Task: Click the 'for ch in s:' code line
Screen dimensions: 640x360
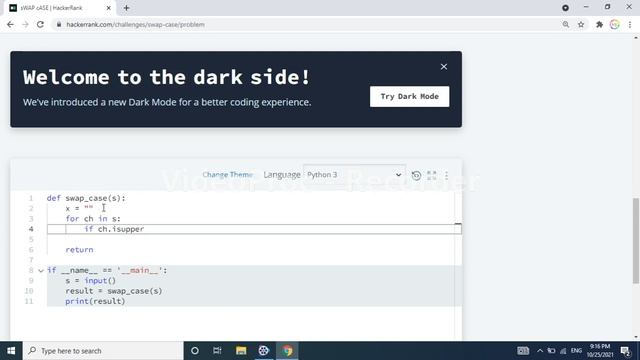Action: coord(93,219)
